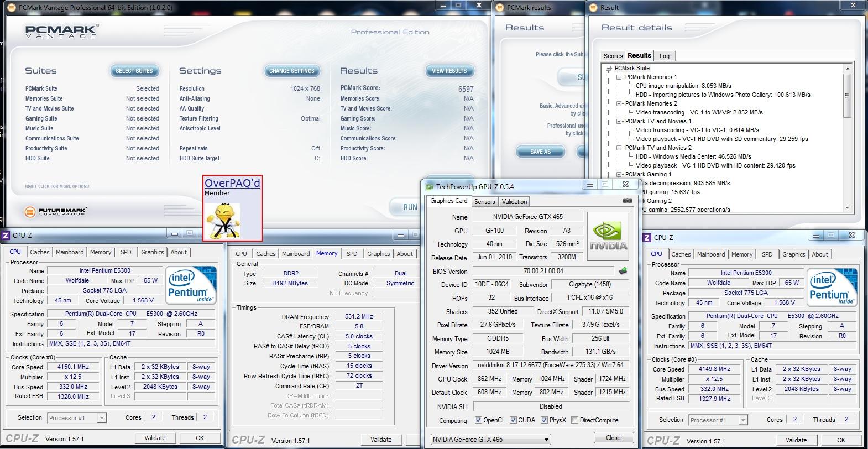868x449 pixels.
Task: Click the PCMark Score value 6597
Action: 466,88
